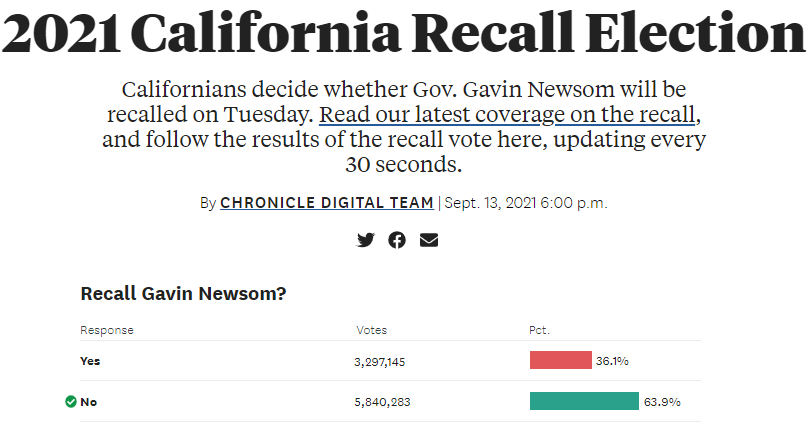Viewport: 812px width, 432px height.
Task: Select the "Recall Gavin Newsom?" table heading
Action: tap(183, 294)
